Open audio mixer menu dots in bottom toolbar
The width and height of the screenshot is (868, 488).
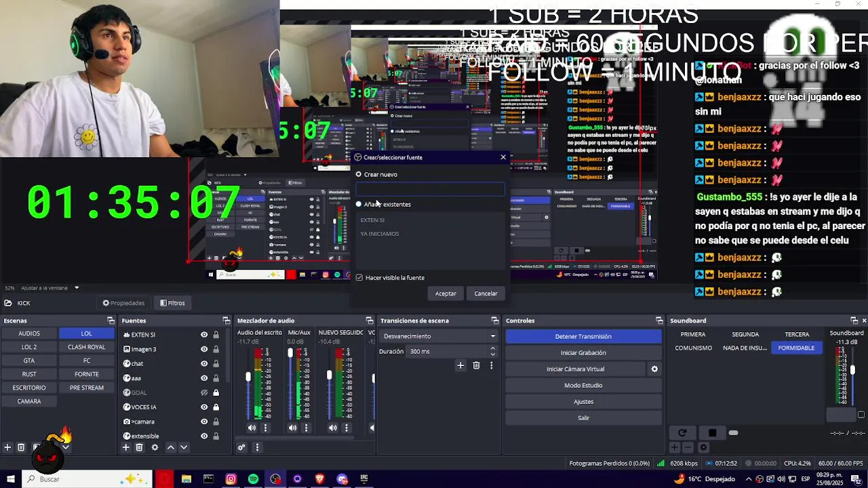257,447
